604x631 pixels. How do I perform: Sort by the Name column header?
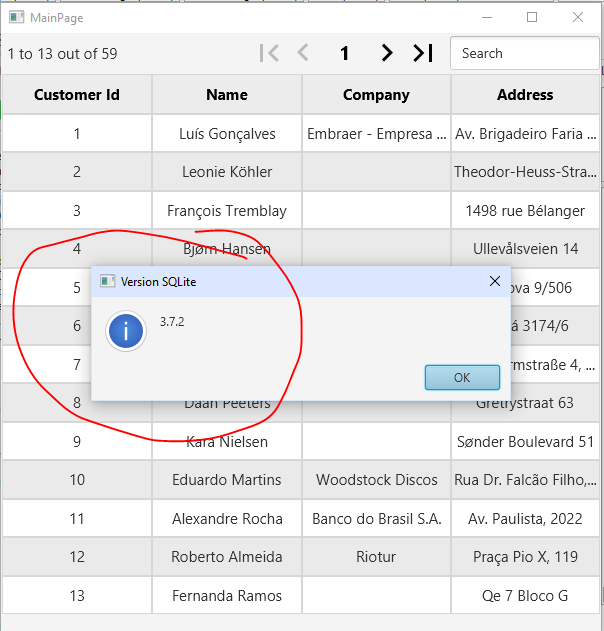point(227,95)
